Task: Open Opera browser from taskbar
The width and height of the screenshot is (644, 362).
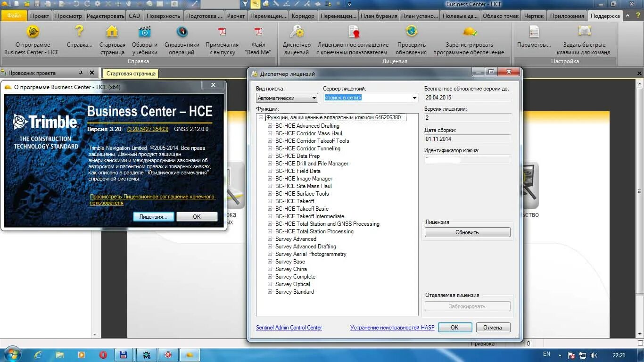Action: 103,355
